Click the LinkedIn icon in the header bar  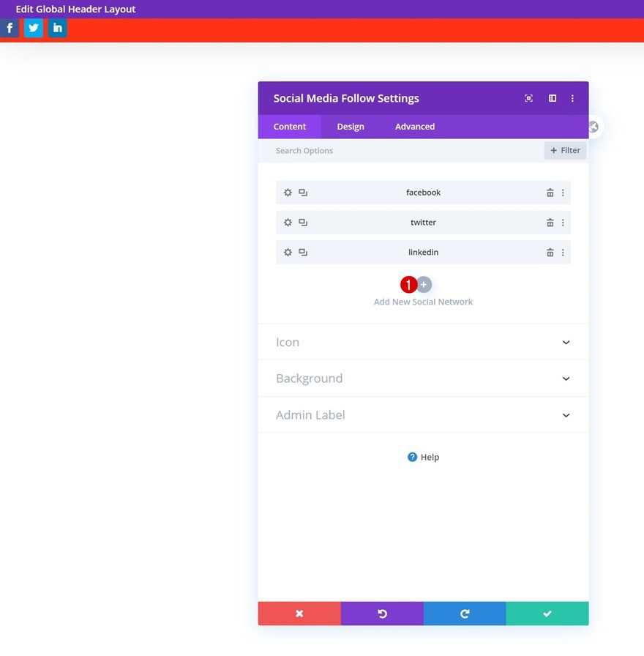click(57, 27)
